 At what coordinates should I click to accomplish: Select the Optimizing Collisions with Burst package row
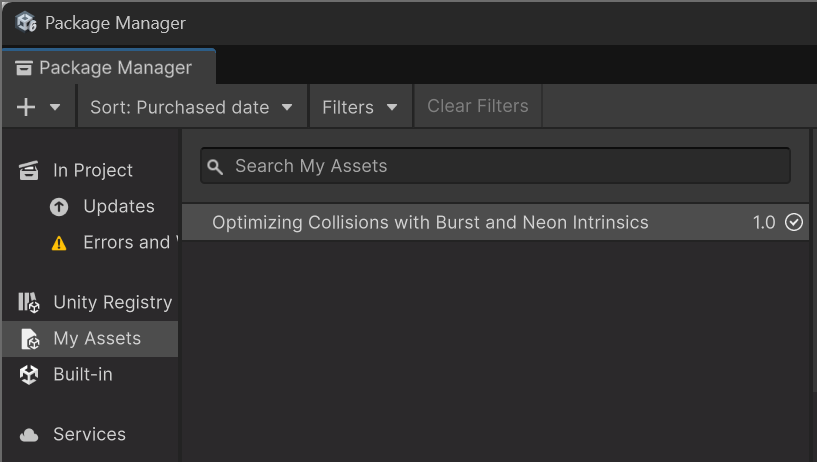click(496, 222)
